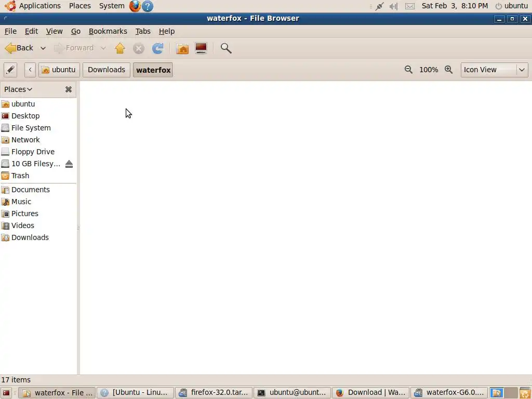Open Downloads bookmark in sidebar
The image size is (532, 399).
[38, 237]
